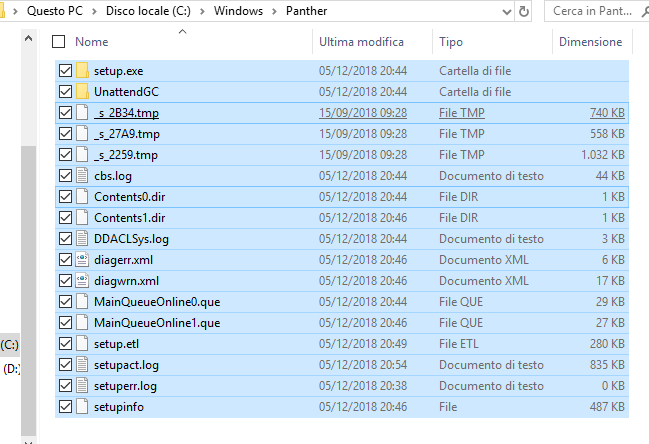Screen dimensions: 649x444
Task: Go to Questo PC in breadcrumb
Action: point(55,11)
